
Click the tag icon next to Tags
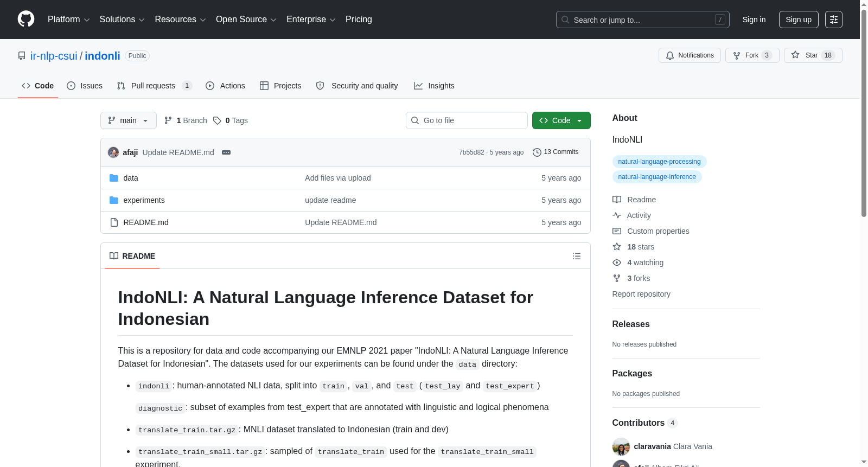coord(217,120)
